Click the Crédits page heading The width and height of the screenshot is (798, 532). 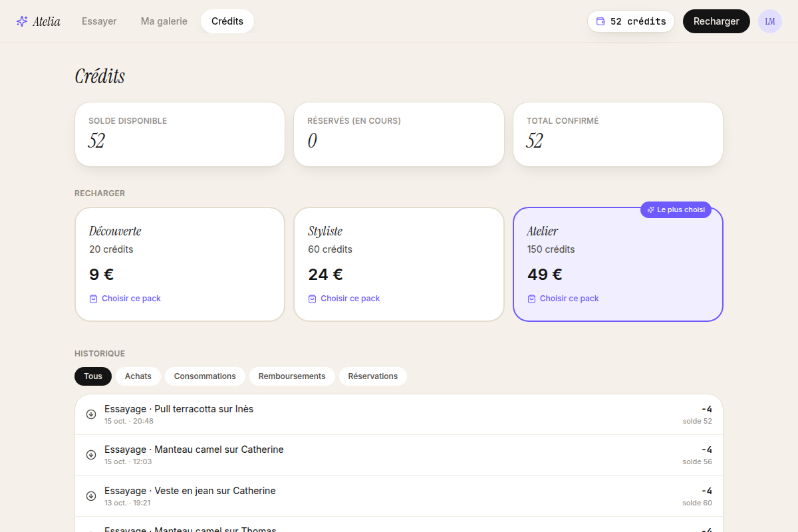100,76
